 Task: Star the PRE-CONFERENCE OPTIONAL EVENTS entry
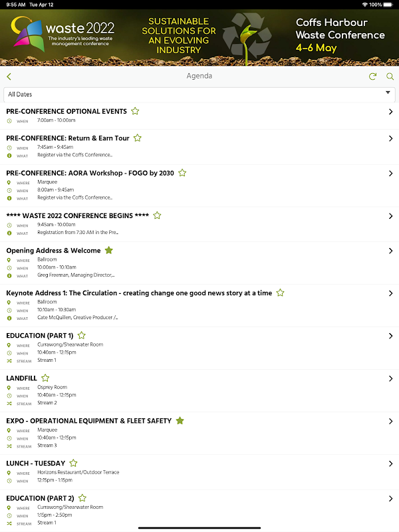point(135,111)
